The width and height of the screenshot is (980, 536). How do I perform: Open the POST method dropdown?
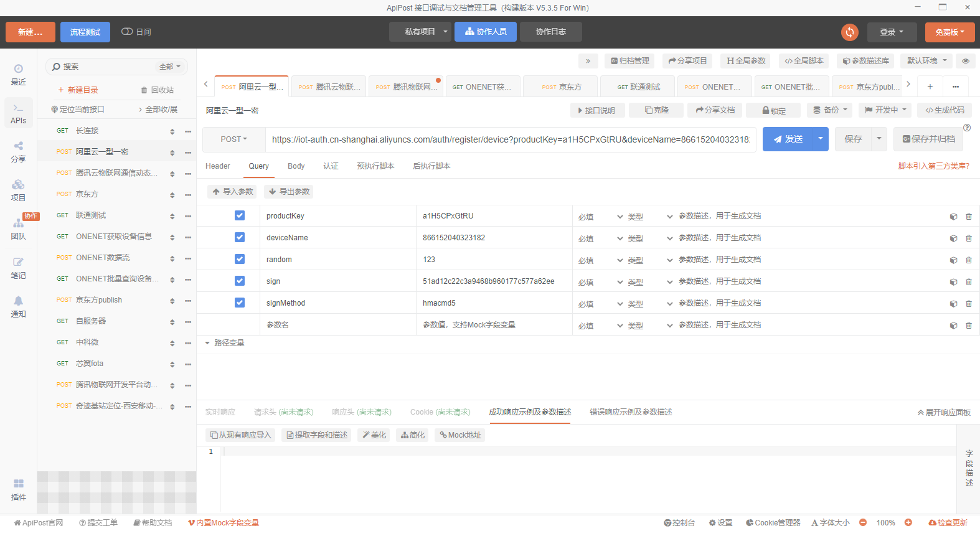point(234,139)
